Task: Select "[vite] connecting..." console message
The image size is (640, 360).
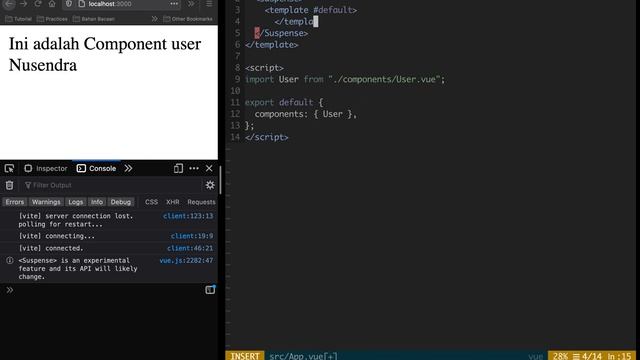Action: click(56, 236)
